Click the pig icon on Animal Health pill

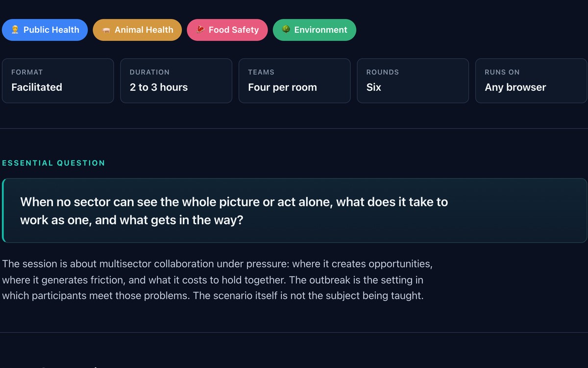point(106,30)
